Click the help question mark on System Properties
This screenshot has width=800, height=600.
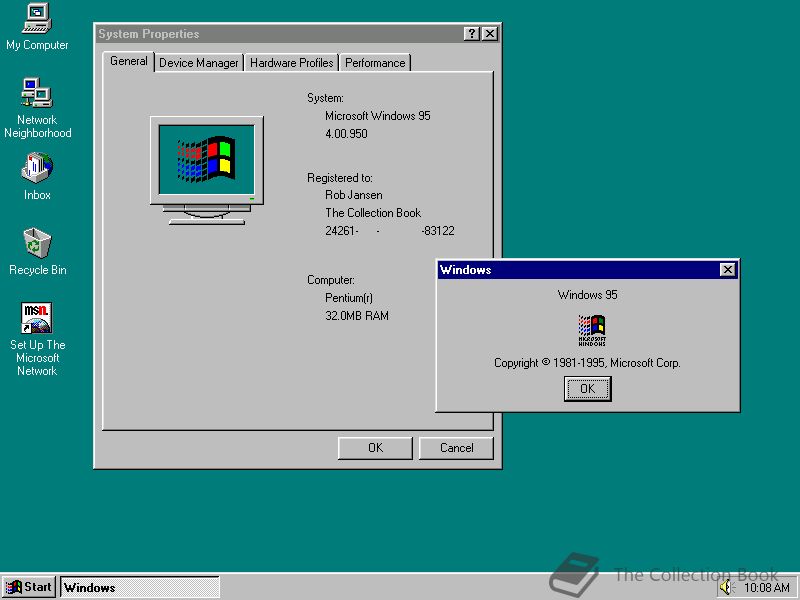[471, 33]
